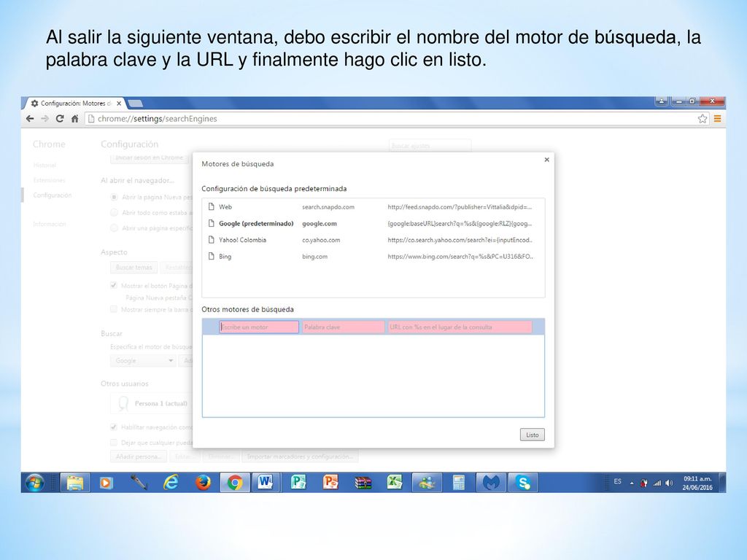The image size is (747, 560).
Task: Open Configuración in Chrome sidebar
Action: [x=53, y=195]
